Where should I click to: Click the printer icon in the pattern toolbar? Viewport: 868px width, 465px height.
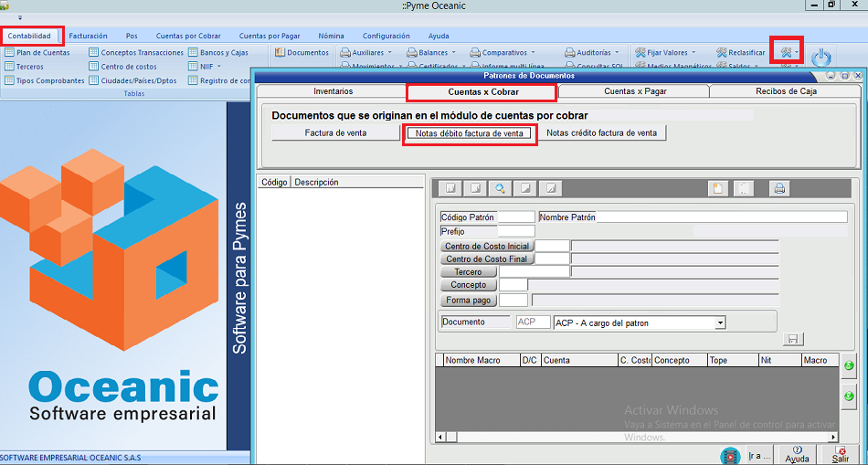779,189
